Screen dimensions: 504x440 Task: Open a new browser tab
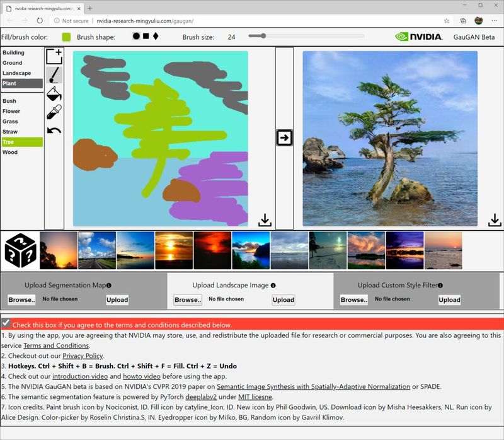[90, 8]
